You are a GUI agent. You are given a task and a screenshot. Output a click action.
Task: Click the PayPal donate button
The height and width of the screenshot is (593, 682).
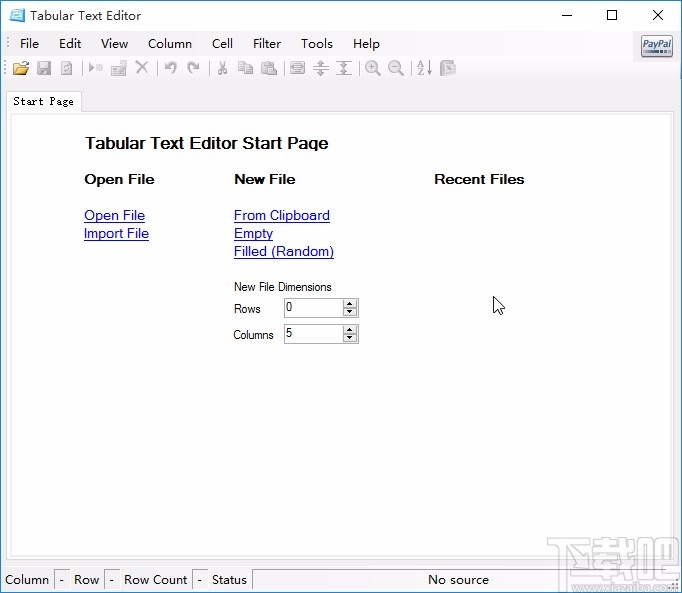point(657,46)
